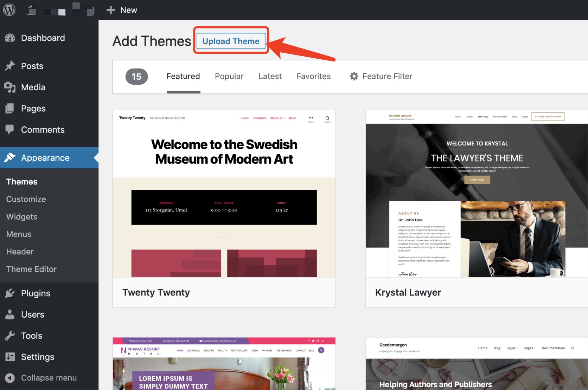This screenshot has width=588, height=390.
Task: Click the WordPress logo icon
Action: [9, 10]
